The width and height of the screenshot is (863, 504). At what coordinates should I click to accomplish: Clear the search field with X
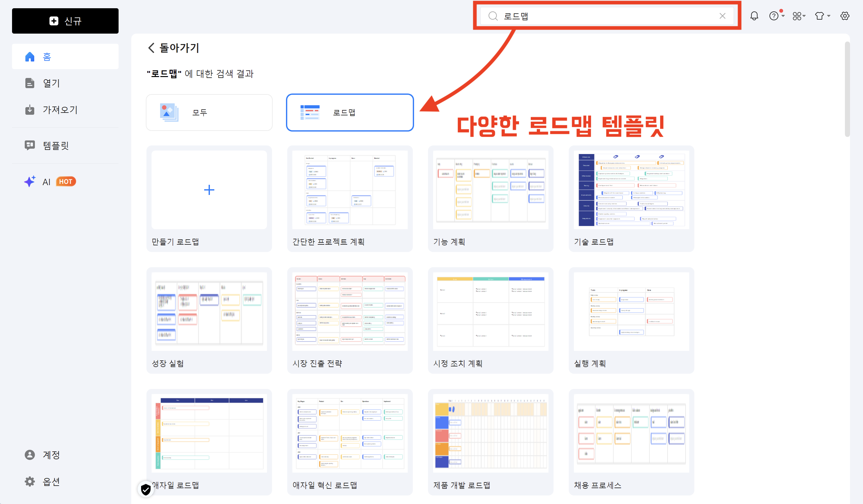(x=722, y=16)
